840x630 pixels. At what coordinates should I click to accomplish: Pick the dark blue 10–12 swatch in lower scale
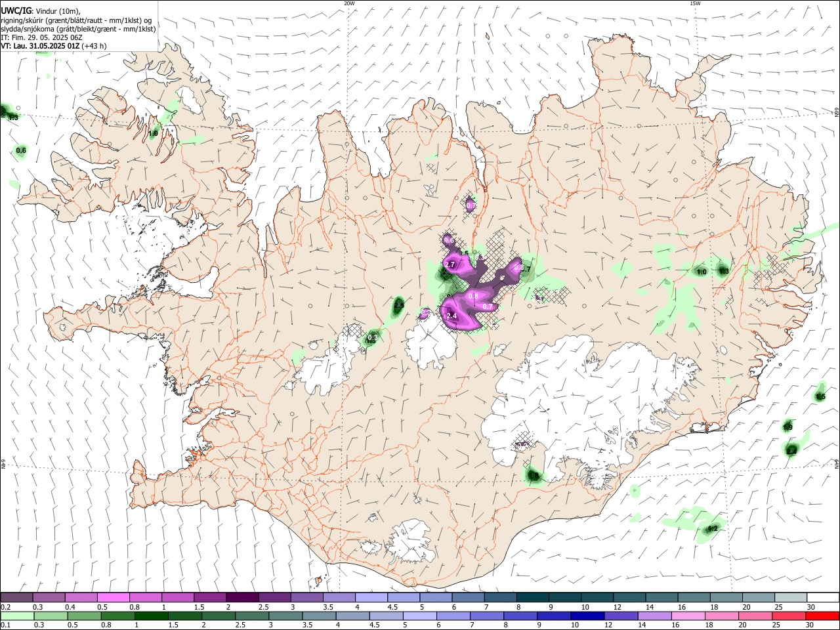click(586, 616)
